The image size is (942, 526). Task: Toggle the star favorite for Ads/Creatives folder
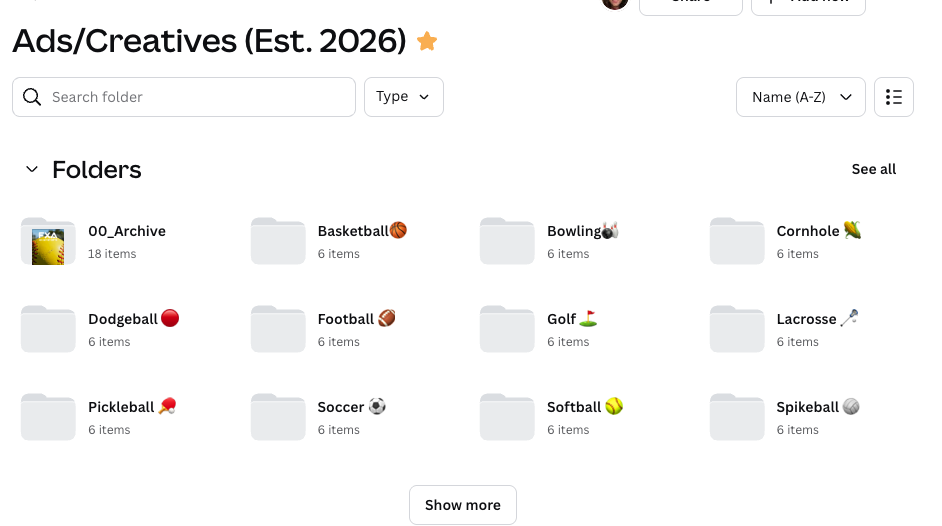pos(427,41)
